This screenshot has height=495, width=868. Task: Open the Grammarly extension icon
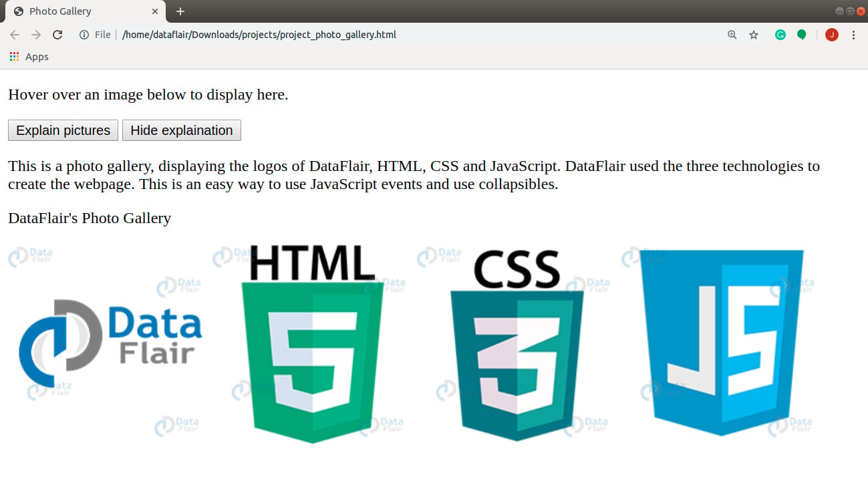coord(780,35)
